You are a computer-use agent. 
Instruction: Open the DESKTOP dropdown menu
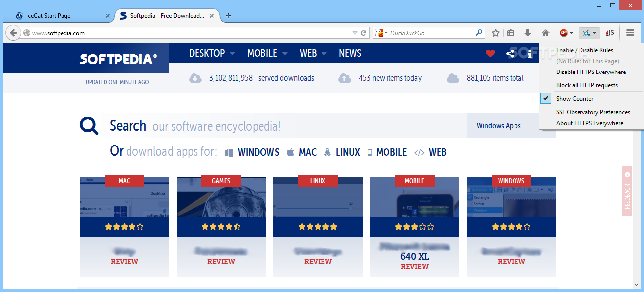pos(212,53)
